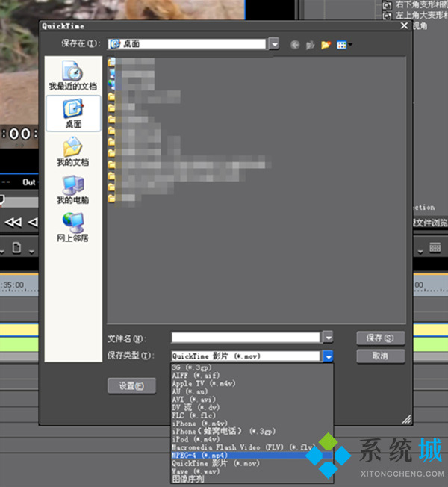448x487 pixels.
Task: Open the view menu icon
Action: coord(344,45)
